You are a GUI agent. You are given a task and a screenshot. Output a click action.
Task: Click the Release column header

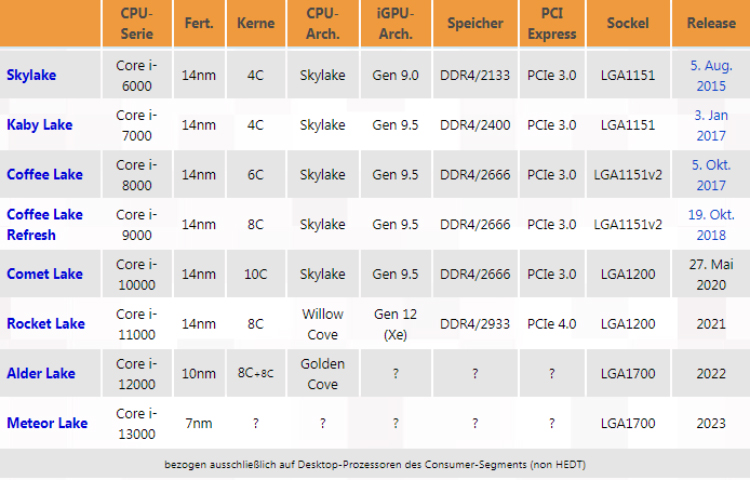[711, 23]
